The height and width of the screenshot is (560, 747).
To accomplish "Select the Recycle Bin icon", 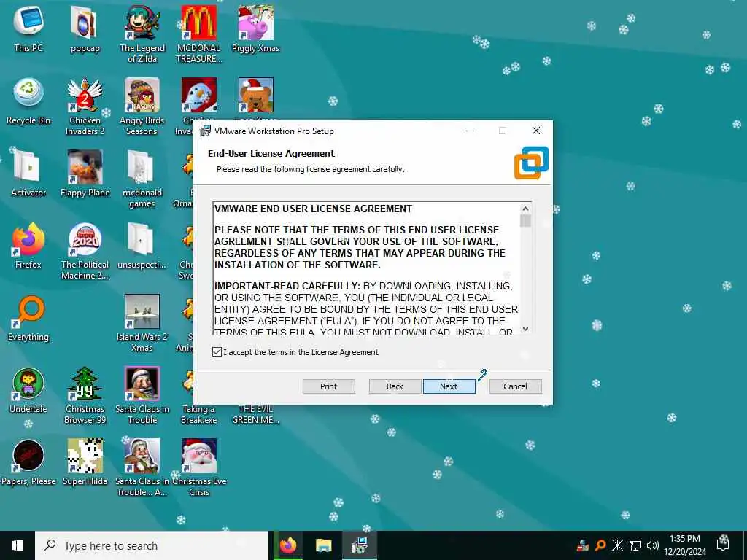I will coord(28,101).
